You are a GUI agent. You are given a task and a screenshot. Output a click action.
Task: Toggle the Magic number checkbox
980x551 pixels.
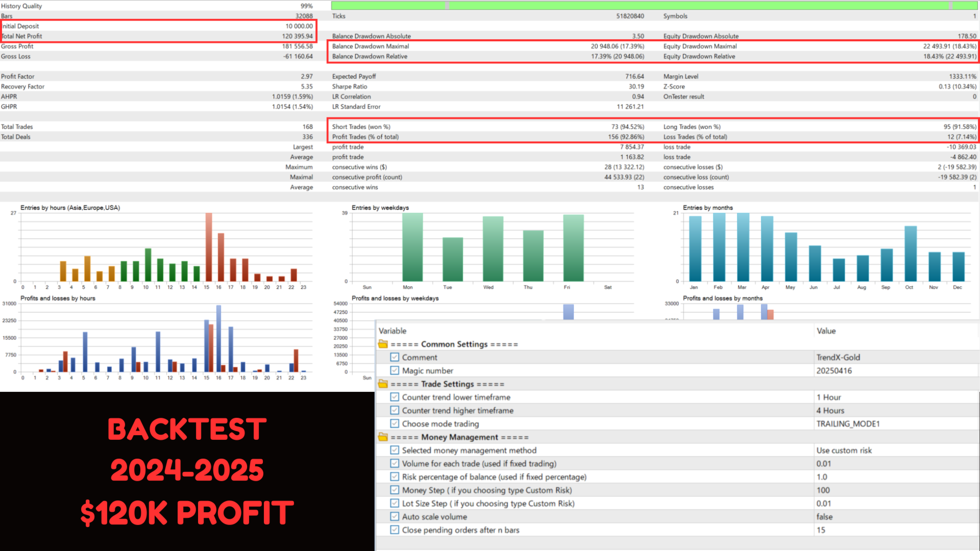395,370
